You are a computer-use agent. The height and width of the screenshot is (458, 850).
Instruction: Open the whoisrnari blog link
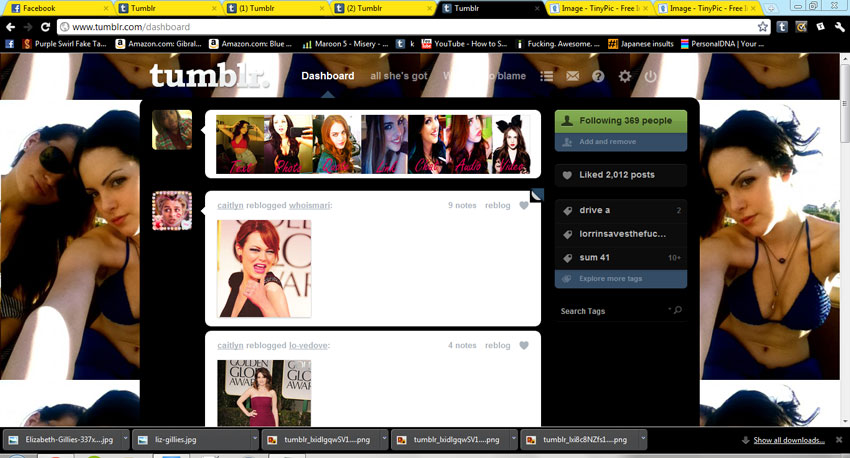pyautogui.click(x=309, y=205)
